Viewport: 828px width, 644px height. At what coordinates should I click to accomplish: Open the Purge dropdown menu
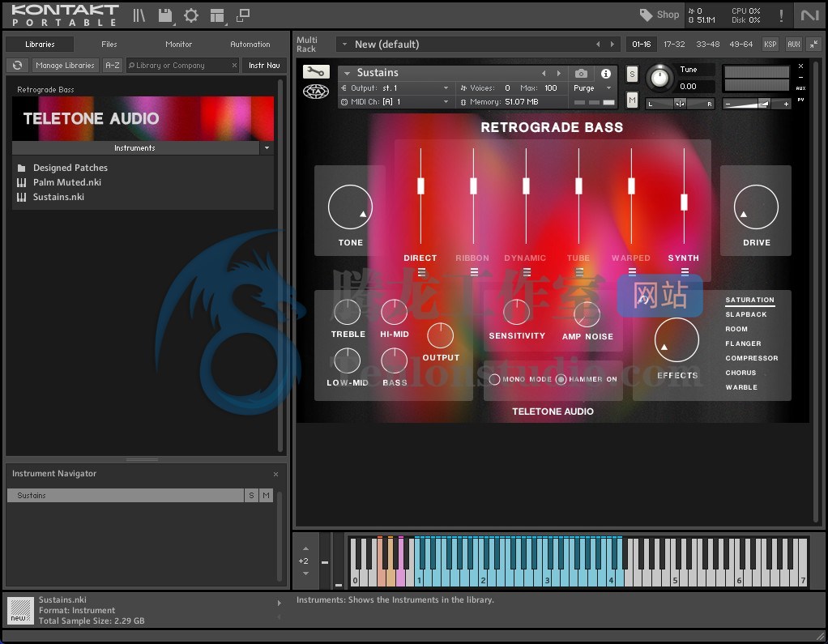click(x=592, y=88)
